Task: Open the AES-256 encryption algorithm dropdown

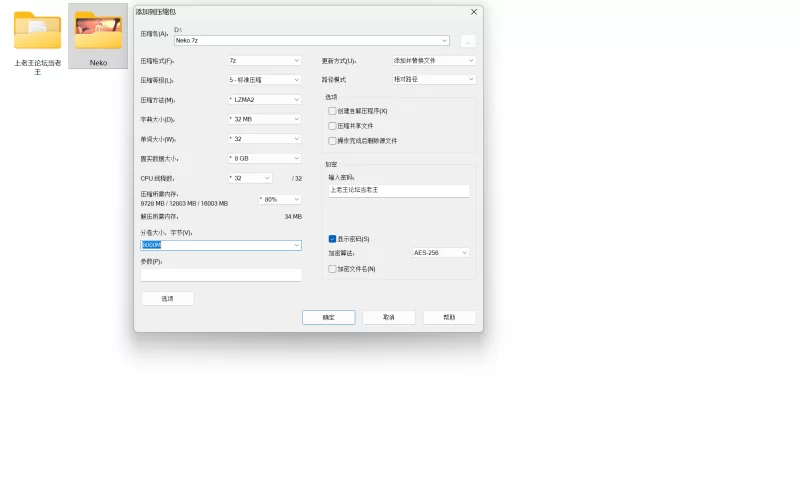Action: [x=440, y=253]
